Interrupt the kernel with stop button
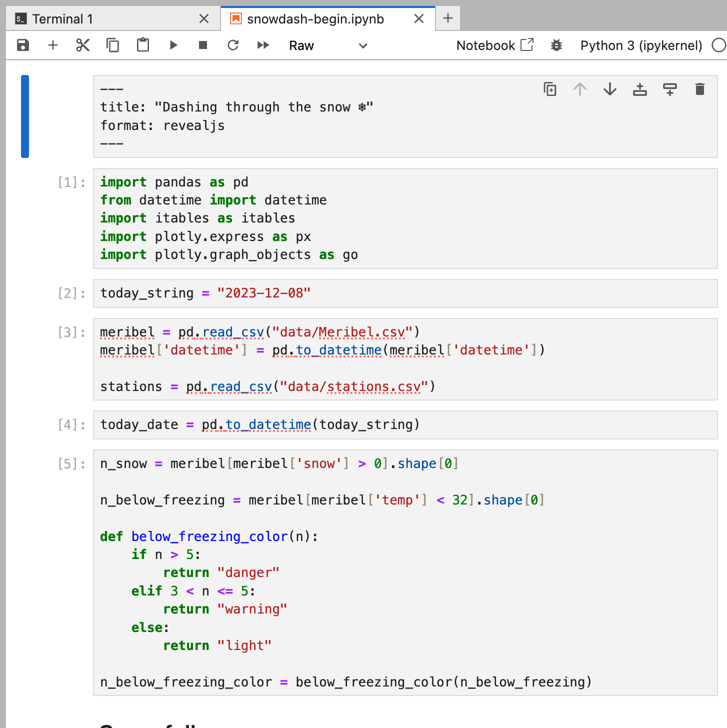This screenshot has height=728, width=727. pyautogui.click(x=203, y=45)
